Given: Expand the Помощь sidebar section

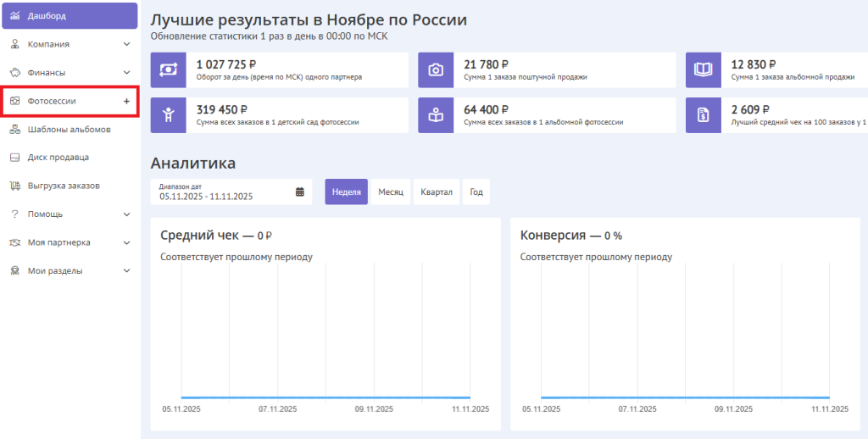Looking at the screenshot, I should click(126, 214).
